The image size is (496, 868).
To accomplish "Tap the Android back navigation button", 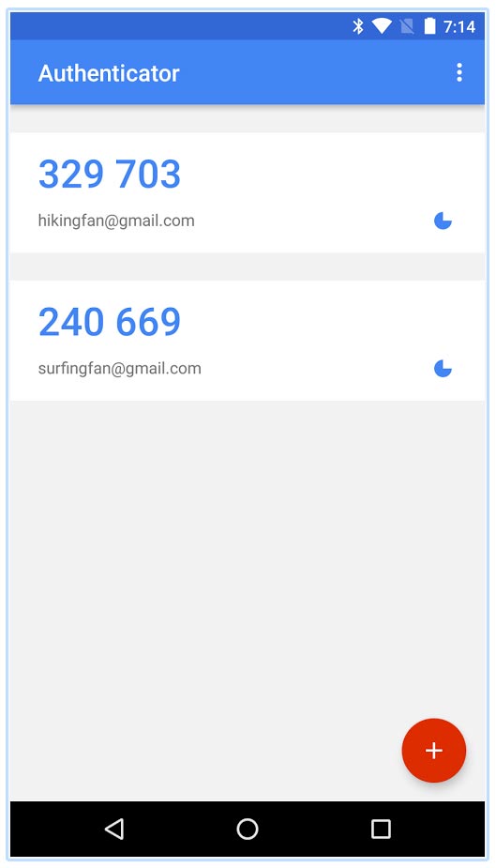I will pyautogui.click(x=114, y=829).
